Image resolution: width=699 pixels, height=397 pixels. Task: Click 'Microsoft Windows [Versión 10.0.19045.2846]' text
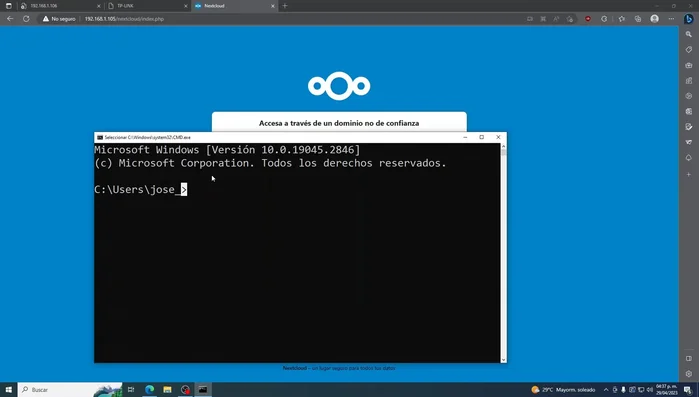[227, 150]
